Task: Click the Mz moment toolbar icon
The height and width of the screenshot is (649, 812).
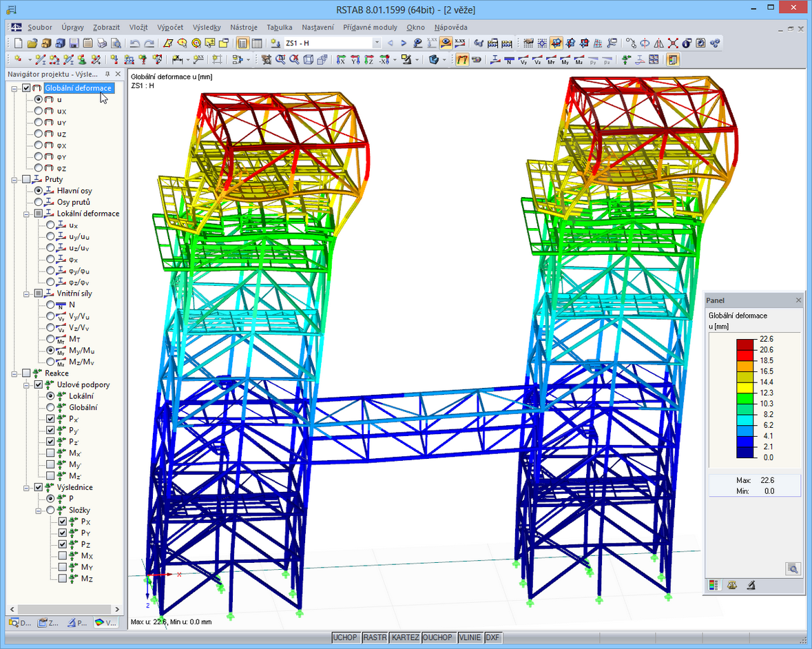Action: 579,60
